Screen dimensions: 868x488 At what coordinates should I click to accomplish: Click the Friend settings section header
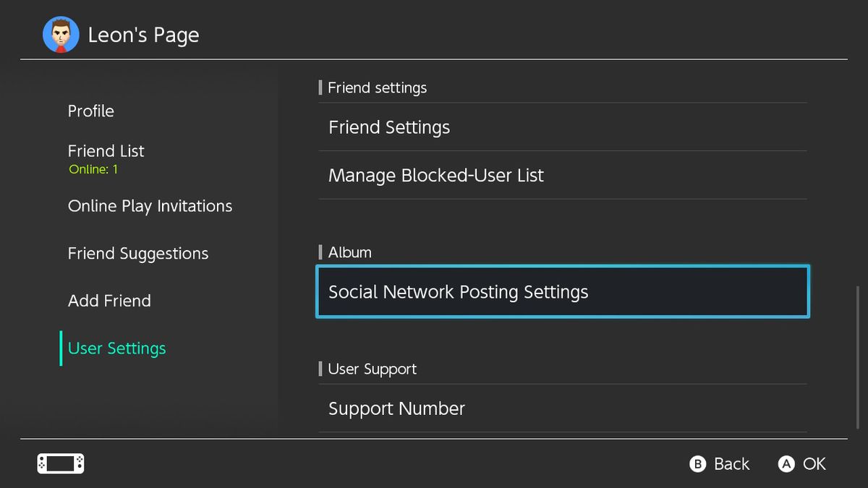377,87
